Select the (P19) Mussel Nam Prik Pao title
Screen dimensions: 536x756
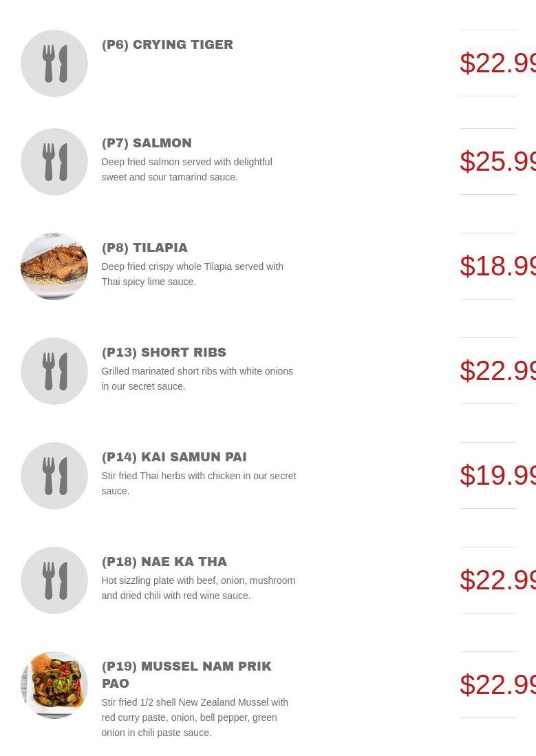[x=186, y=675]
